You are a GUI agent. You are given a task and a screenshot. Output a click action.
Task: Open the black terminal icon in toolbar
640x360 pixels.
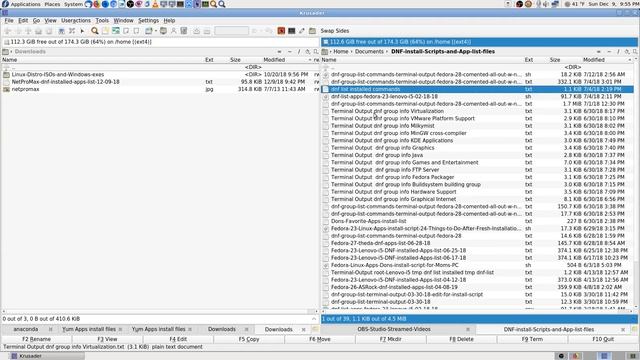click(291, 31)
